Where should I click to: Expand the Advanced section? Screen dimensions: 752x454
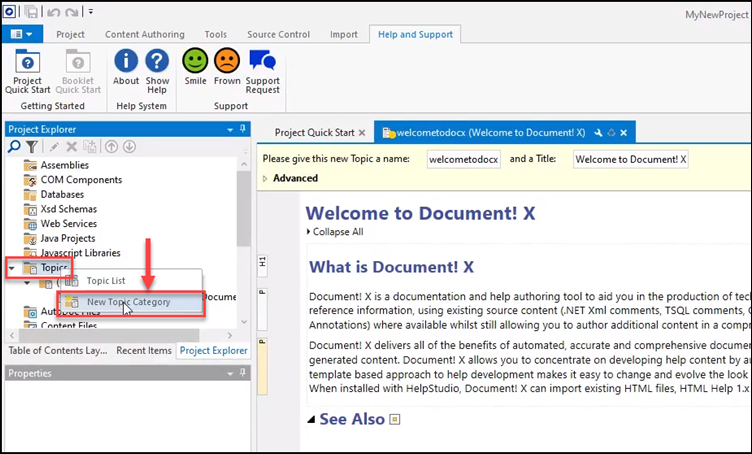[265, 178]
